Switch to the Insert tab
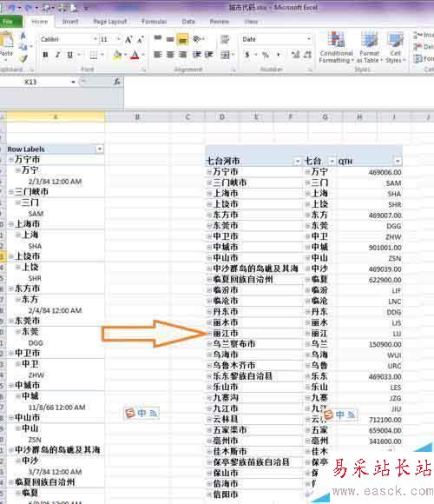Screen dimensions: 434x504 (70, 22)
